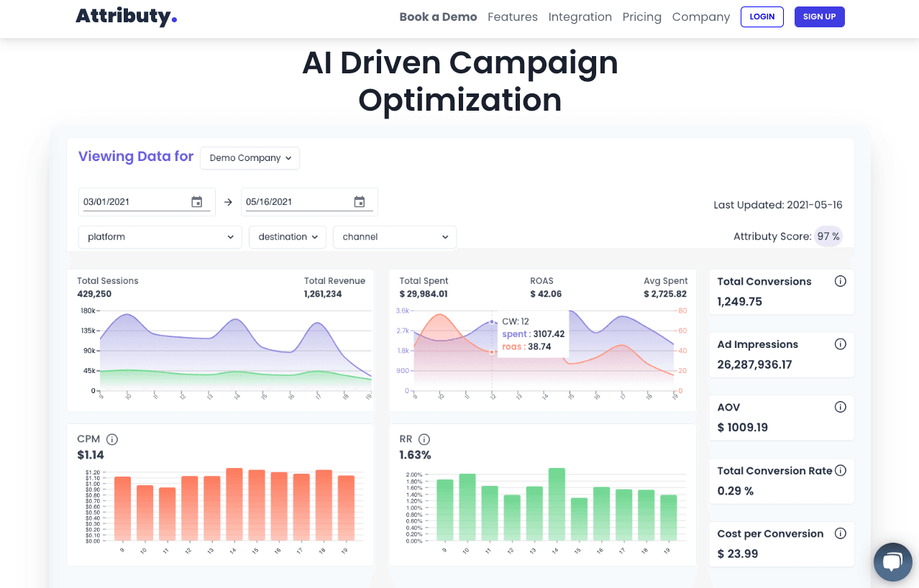Click the SIGN UP button
The image size is (919, 588).
[820, 17]
